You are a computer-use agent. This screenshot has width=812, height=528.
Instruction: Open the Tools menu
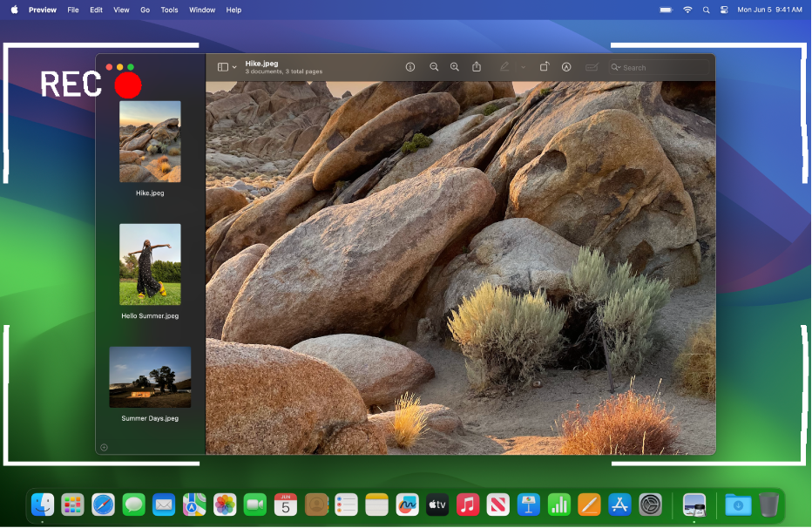pyautogui.click(x=169, y=10)
